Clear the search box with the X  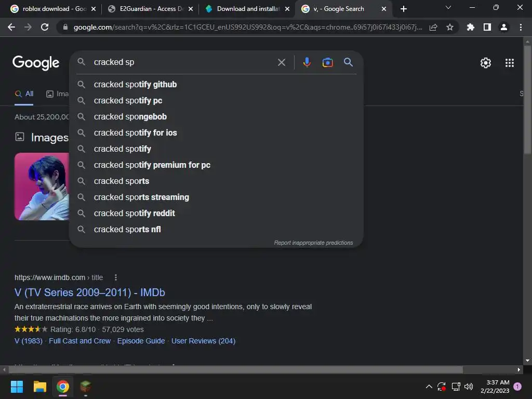coord(281,62)
